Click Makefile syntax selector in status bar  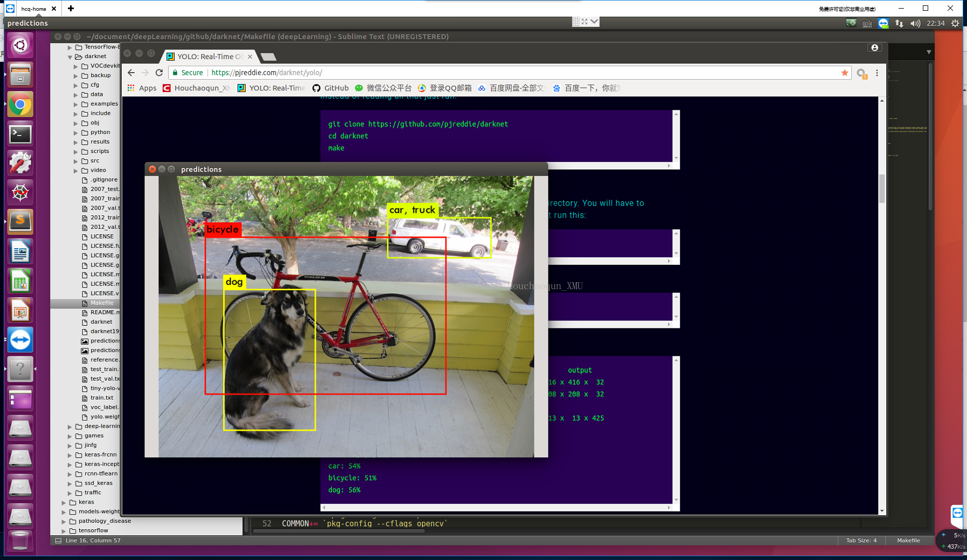tap(908, 541)
